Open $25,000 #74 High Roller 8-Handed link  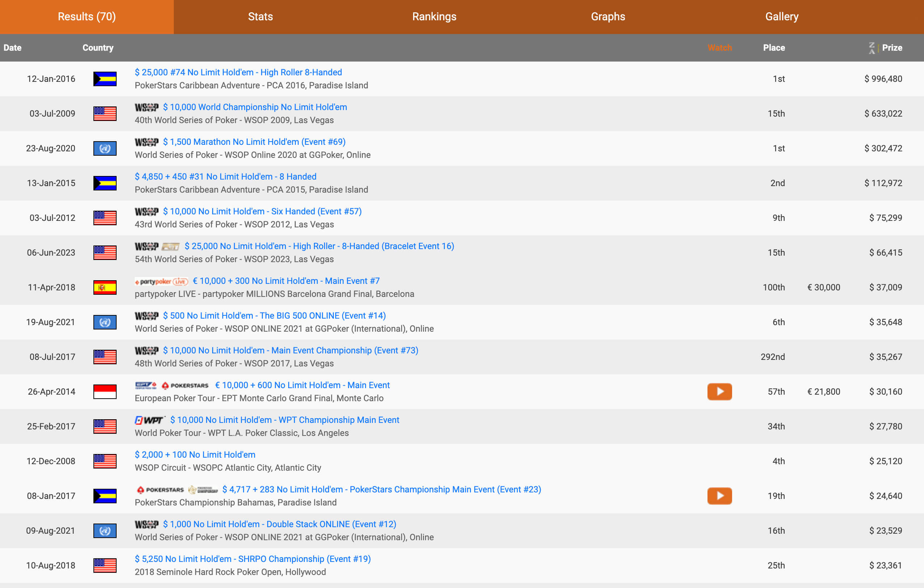[238, 72]
